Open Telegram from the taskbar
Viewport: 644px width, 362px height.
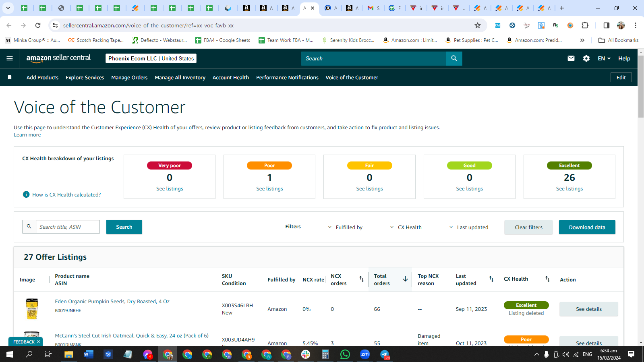pyautogui.click(x=385, y=354)
